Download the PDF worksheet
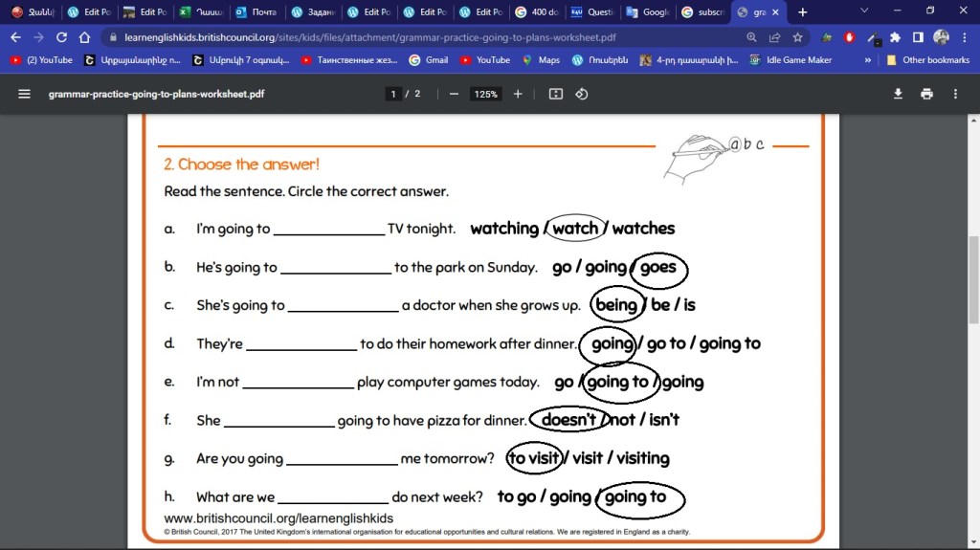 (x=898, y=94)
